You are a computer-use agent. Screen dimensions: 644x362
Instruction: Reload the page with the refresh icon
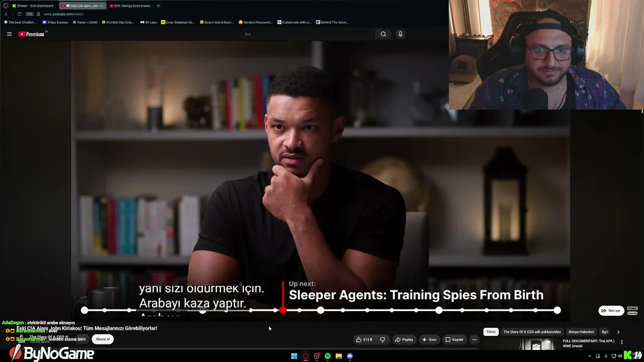(x=19, y=14)
